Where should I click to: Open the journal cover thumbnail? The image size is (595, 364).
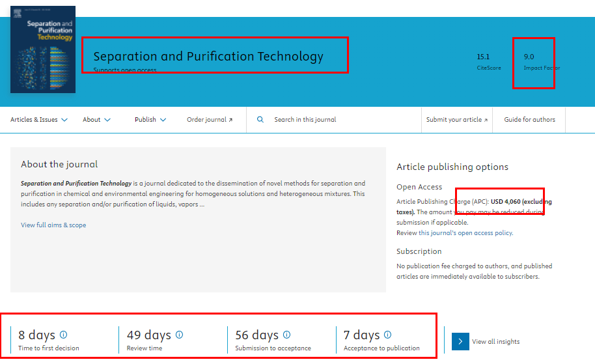(x=43, y=49)
